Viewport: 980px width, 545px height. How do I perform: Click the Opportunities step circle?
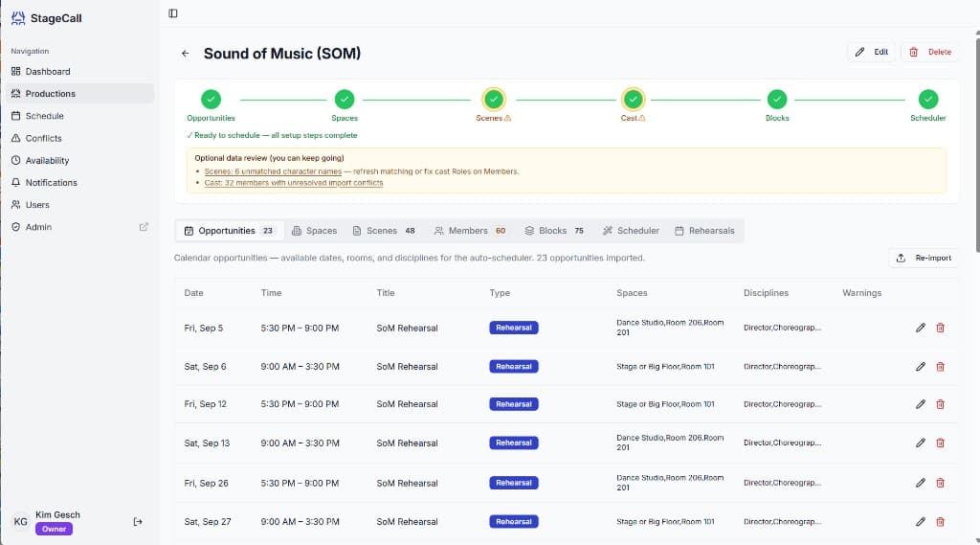tap(211, 100)
